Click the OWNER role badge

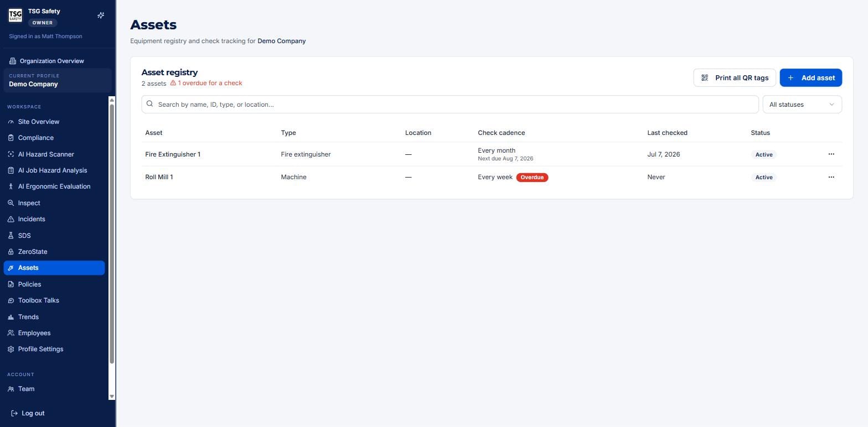[43, 23]
